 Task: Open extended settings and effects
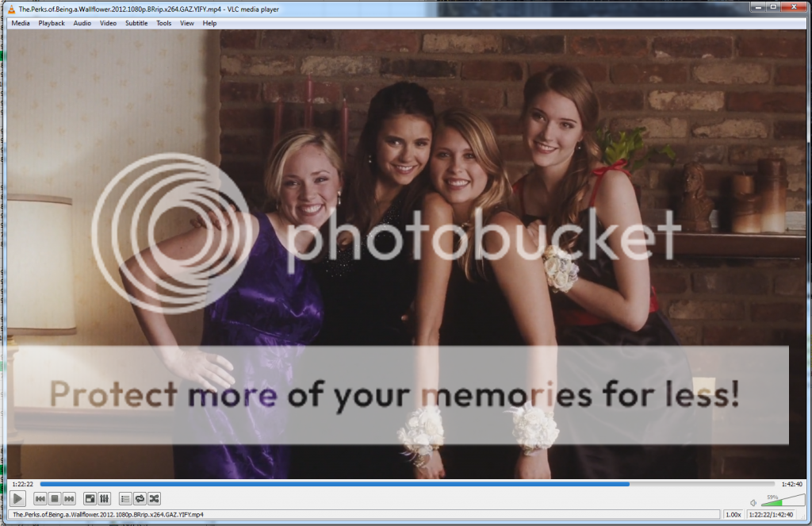[x=105, y=498]
